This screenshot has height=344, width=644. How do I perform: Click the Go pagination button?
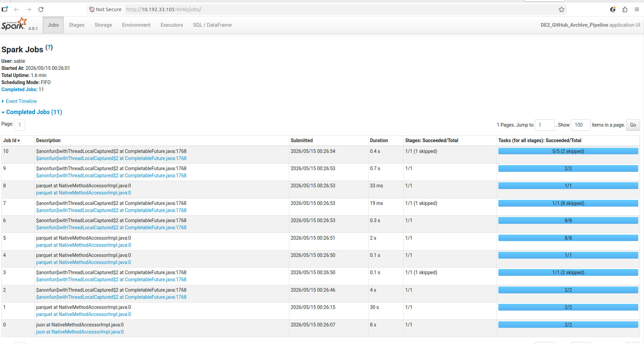tap(633, 125)
